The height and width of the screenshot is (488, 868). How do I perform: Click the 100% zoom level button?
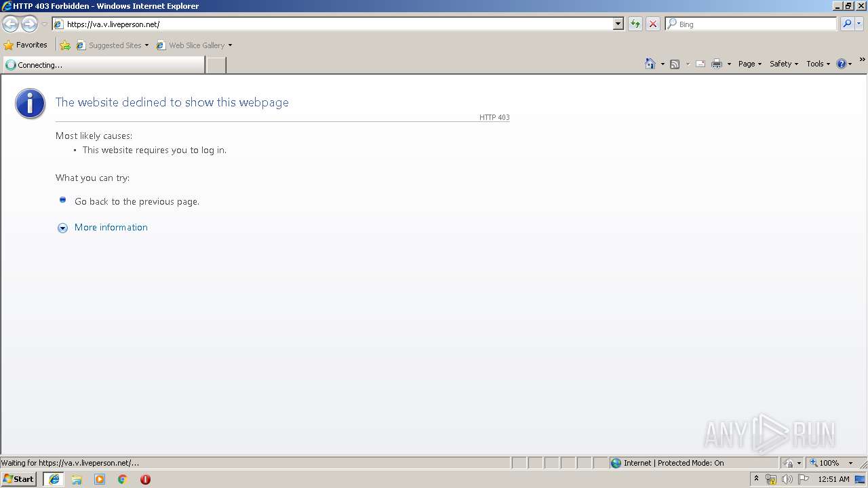[x=825, y=463]
